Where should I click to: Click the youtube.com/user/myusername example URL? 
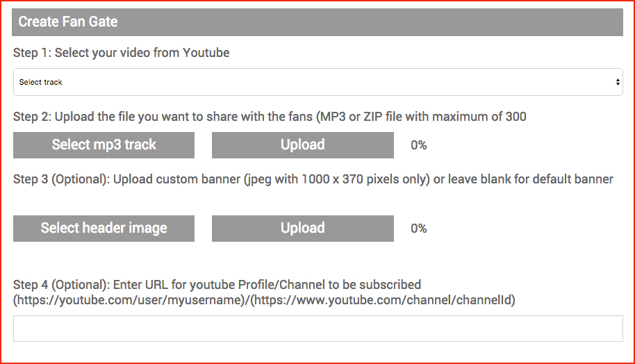(x=128, y=300)
